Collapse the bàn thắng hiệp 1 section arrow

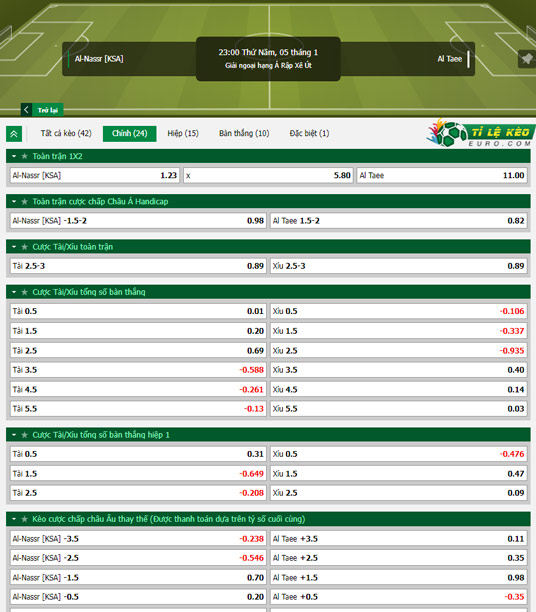click(x=14, y=435)
